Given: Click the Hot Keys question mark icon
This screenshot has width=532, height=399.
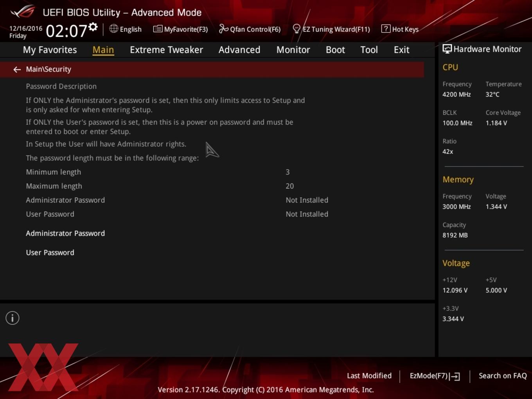Looking at the screenshot, I should 386,29.
